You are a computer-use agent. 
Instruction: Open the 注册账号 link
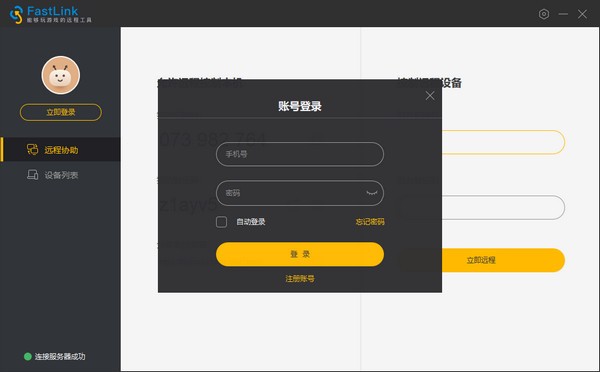click(x=300, y=279)
